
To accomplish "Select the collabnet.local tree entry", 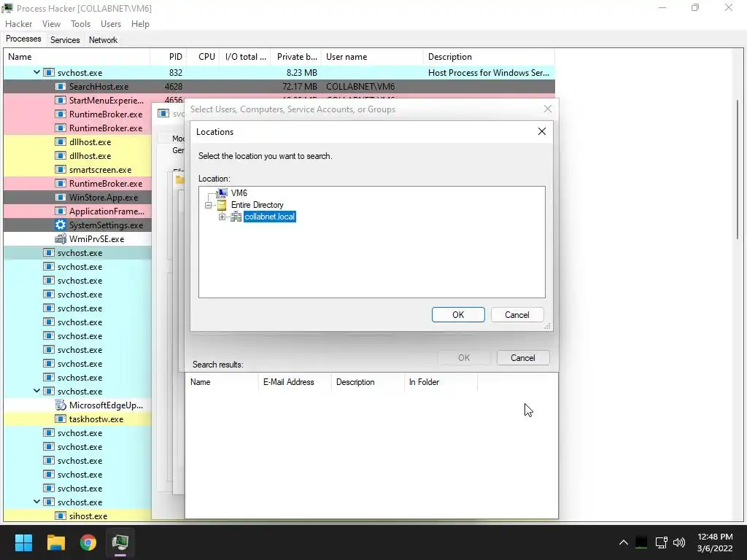I will (x=270, y=217).
